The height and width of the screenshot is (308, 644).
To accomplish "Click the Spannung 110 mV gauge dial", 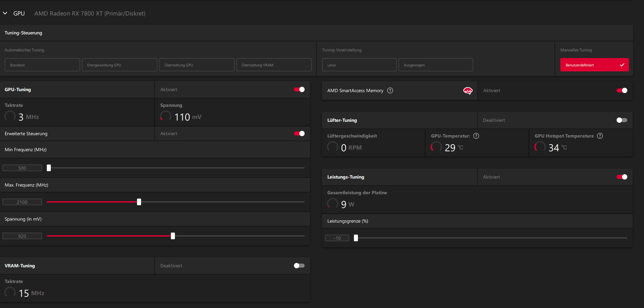I will pos(166,116).
